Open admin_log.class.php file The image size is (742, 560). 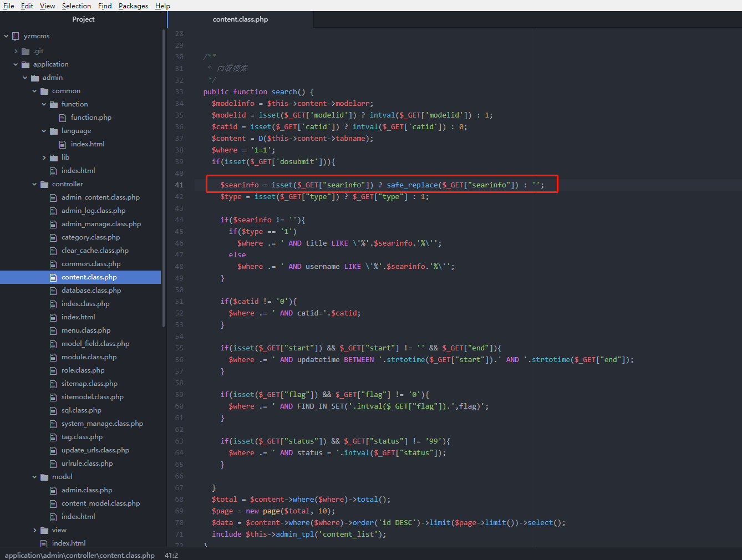point(93,211)
